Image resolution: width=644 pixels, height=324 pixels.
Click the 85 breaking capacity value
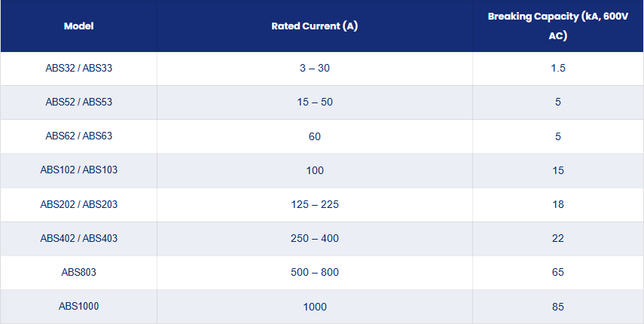557,307
